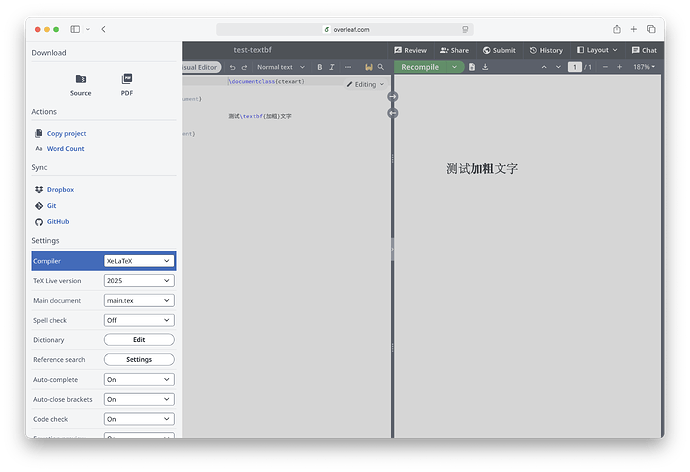Click the Dictionary Edit button
This screenshot has height=472, width=690.
[139, 340]
